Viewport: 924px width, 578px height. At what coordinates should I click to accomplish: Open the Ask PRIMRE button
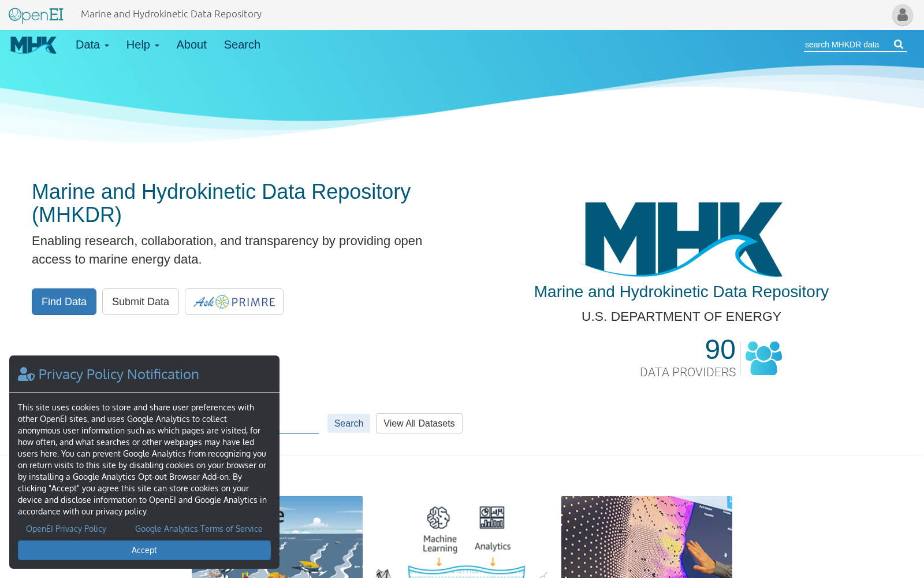(x=234, y=302)
